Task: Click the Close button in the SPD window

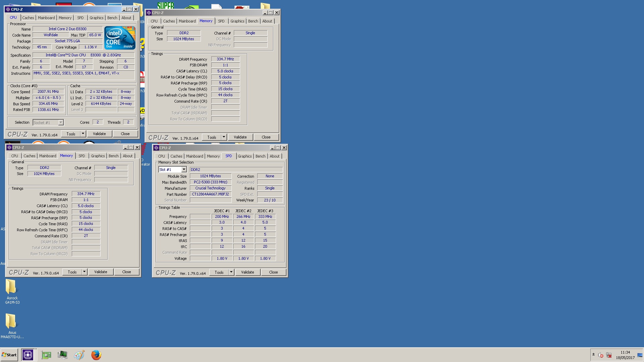Action: coord(273,272)
